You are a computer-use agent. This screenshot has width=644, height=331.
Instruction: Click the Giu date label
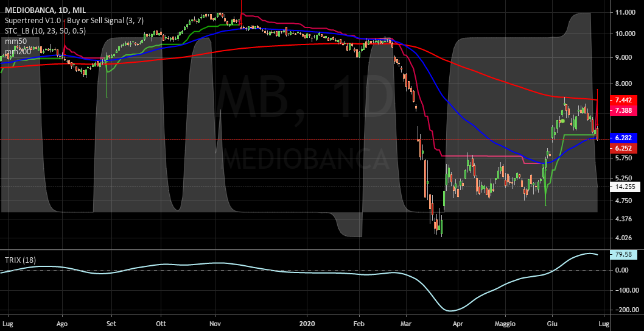coord(552,324)
